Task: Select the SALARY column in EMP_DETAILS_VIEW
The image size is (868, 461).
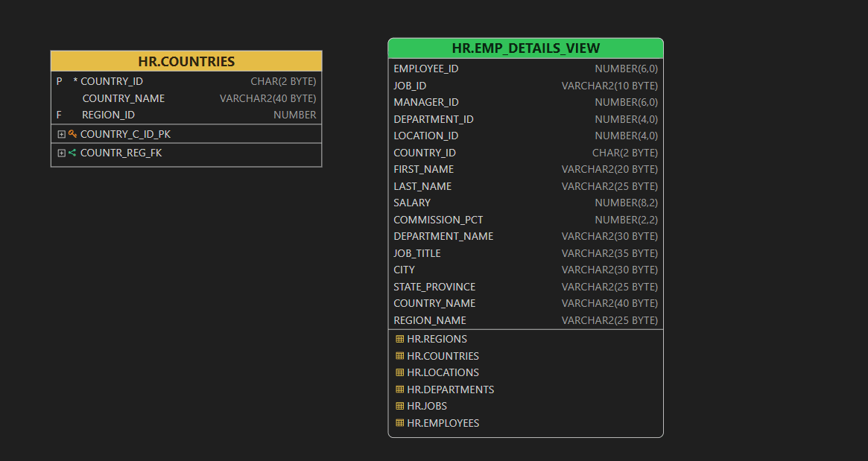Action: pyautogui.click(x=412, y=202)
